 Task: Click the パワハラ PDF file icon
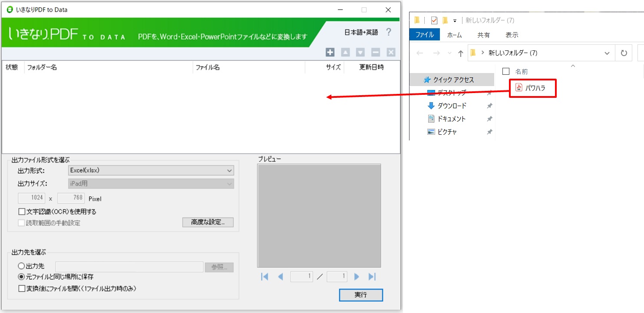(x=519, y=88)
